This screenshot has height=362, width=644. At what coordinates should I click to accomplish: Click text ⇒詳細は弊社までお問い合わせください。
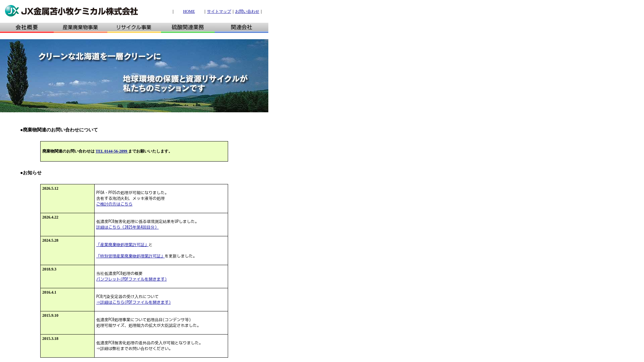[135, 349]
